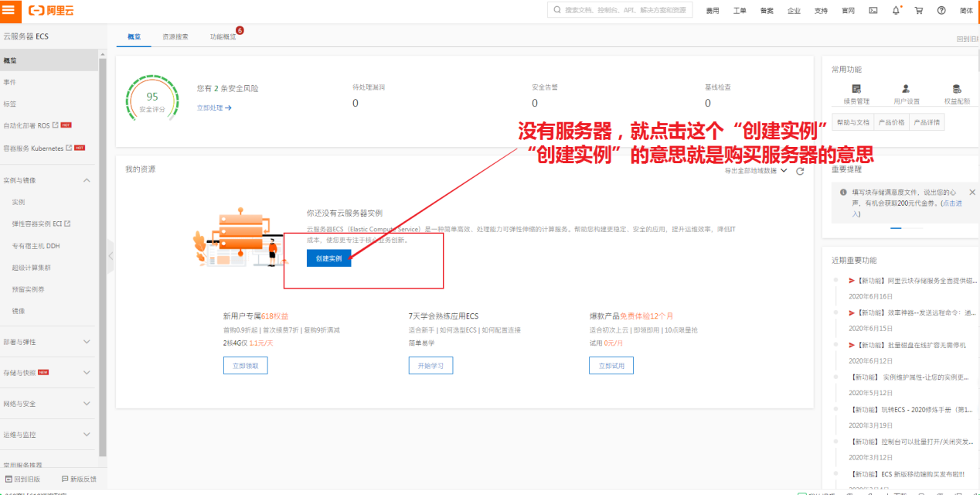Open Cloud Shell terminal icon
This screenshot has width=980, height=495.
[x=873, y=11]
